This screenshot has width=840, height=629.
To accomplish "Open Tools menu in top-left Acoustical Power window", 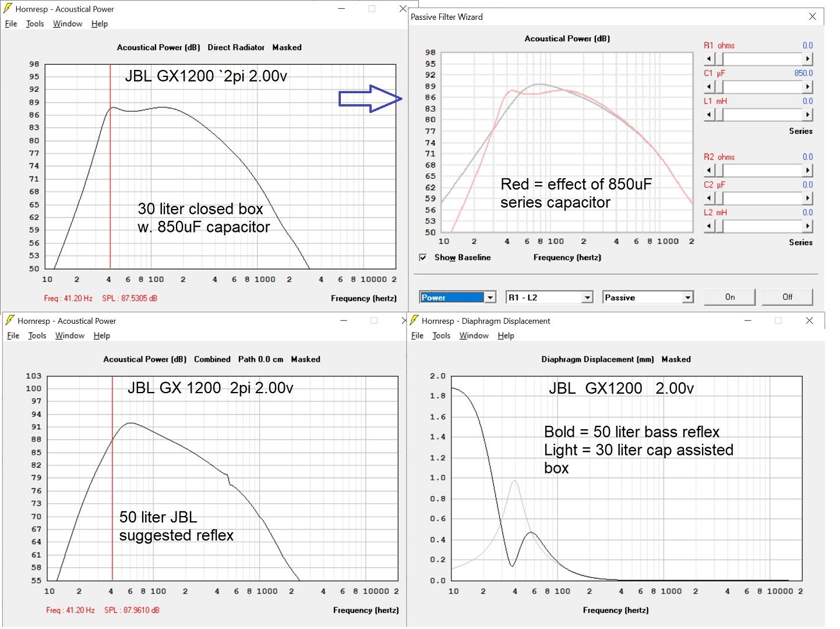I will click(35, 24).
